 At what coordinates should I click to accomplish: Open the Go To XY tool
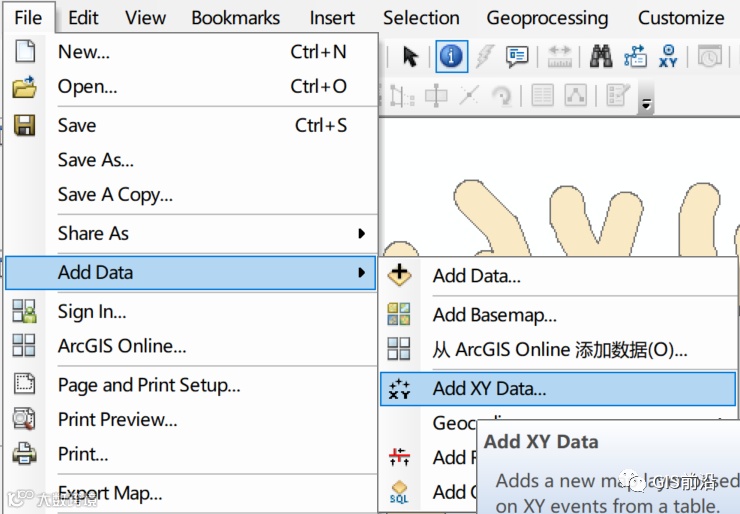click(x=668, y=56)
